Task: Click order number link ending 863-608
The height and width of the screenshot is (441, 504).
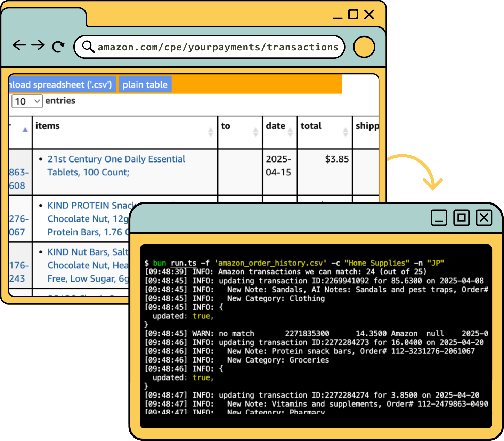Action: point(18,179)
